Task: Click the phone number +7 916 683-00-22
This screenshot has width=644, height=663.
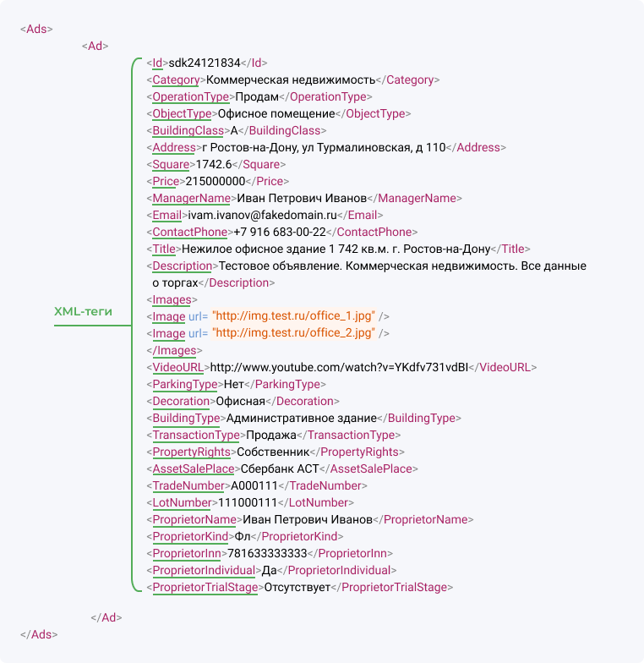Action: 280,232
